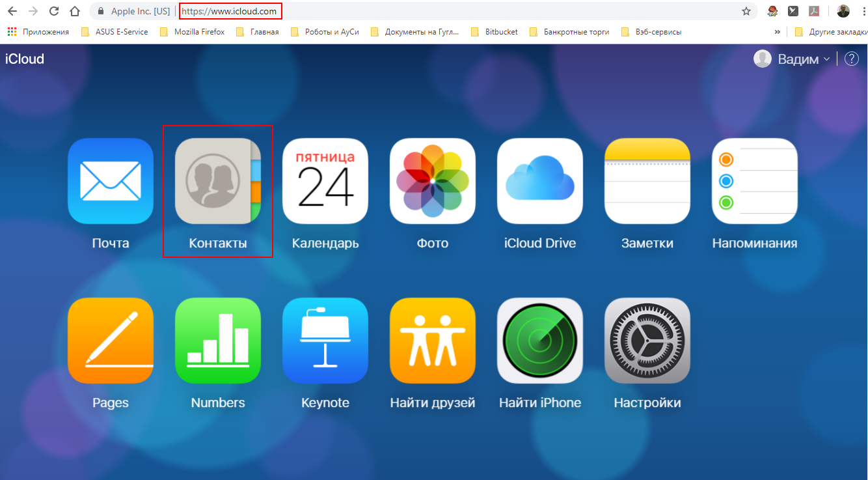
Task: Open the Контакты app
Action: click(x=218, y=181)
